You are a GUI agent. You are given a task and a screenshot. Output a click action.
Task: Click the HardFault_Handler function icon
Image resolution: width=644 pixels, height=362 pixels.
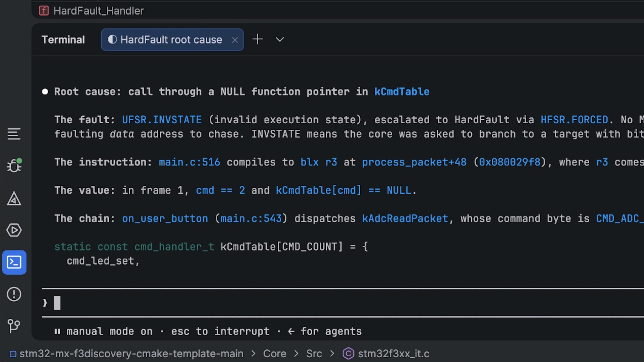(x=44, y=11)
